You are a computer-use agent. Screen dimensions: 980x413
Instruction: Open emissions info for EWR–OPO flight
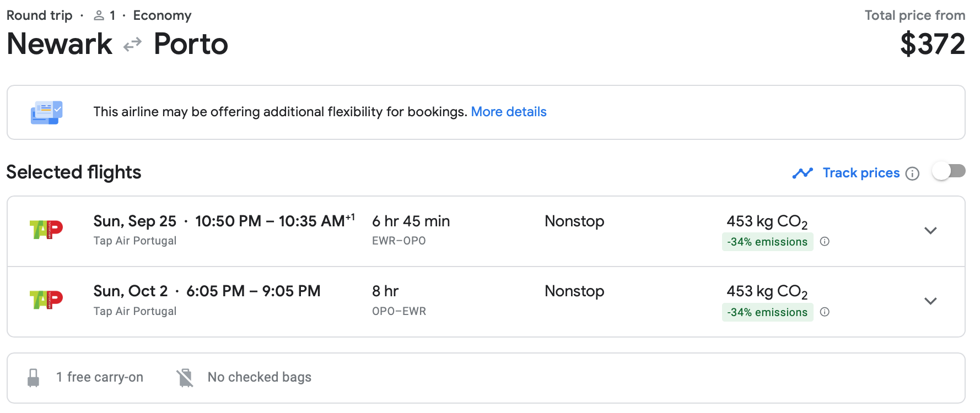pos(825,241)
